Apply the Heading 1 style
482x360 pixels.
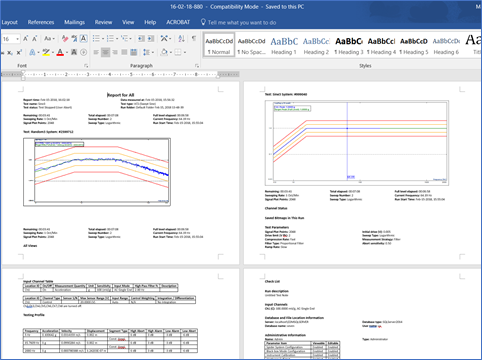[284, 45]
